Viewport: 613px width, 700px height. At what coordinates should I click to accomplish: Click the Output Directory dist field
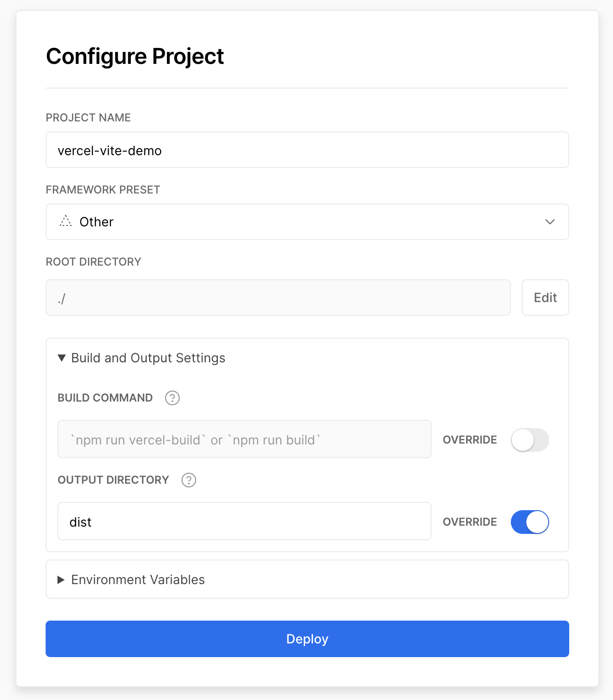click(244, 521)
